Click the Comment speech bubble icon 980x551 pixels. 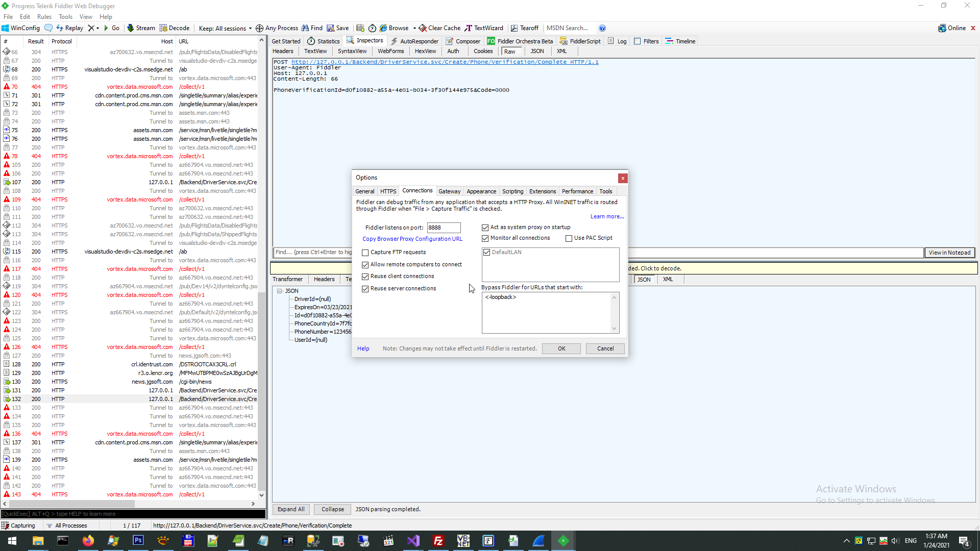click(x=48, y=28)
